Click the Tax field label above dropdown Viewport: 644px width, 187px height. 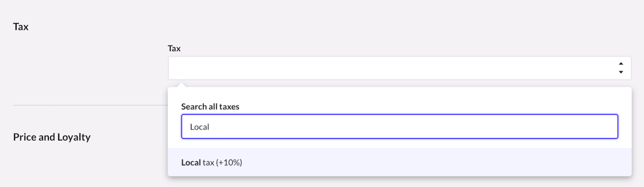tap(174, 48)
